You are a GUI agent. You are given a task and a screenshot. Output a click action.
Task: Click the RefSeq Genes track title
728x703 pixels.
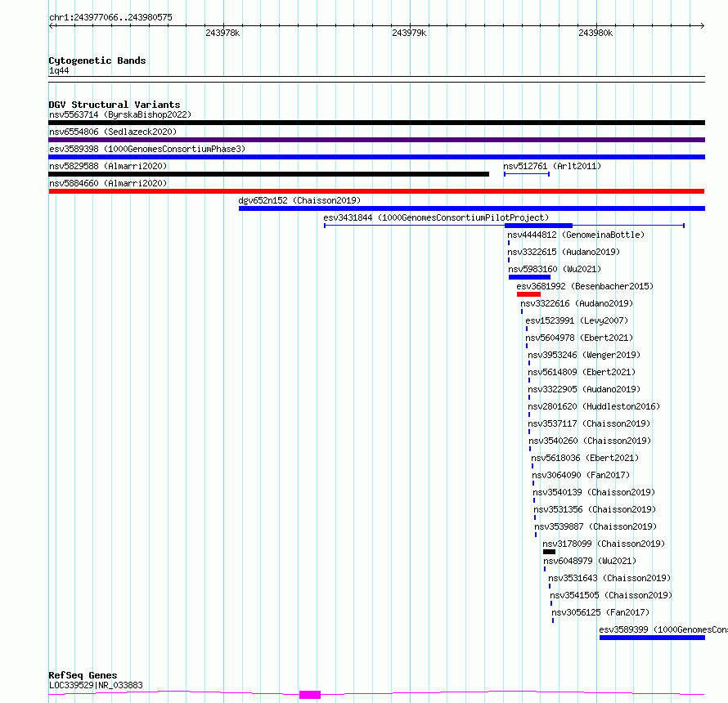[83, 675]
